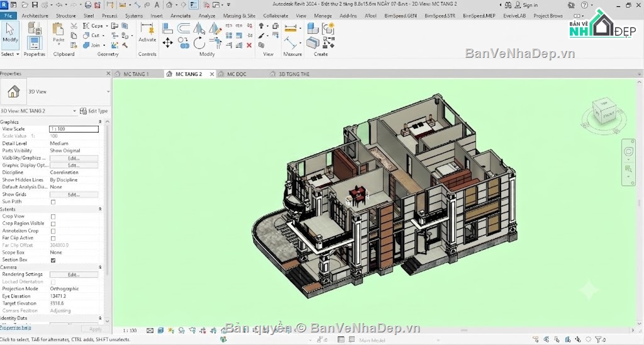Click the ViewCube

point(604,112)
